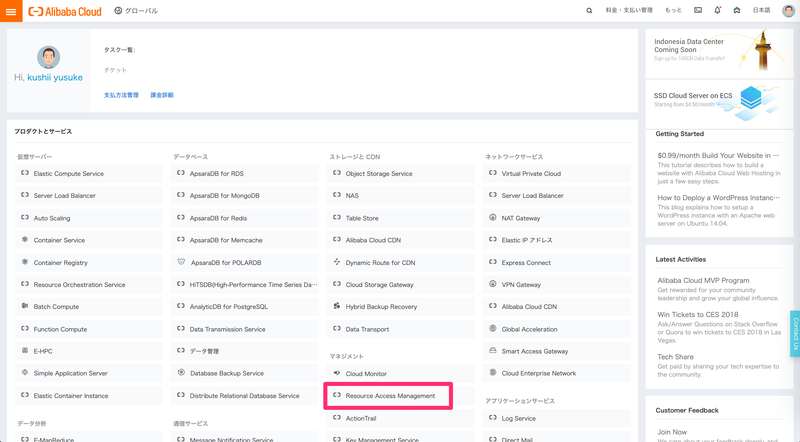
Task: Click the Smart Access Gateway icon
Action: tap(493, 351)
